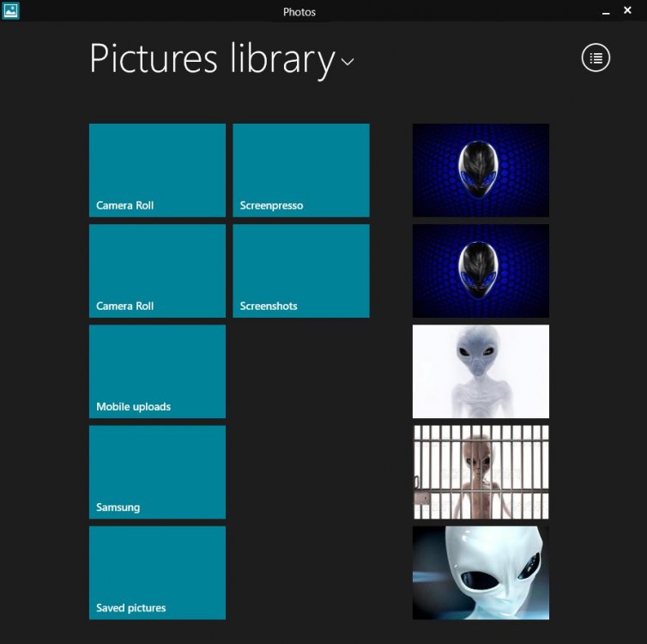
Task: Open the Screenpresso folder tile
Action: (300, 170)
